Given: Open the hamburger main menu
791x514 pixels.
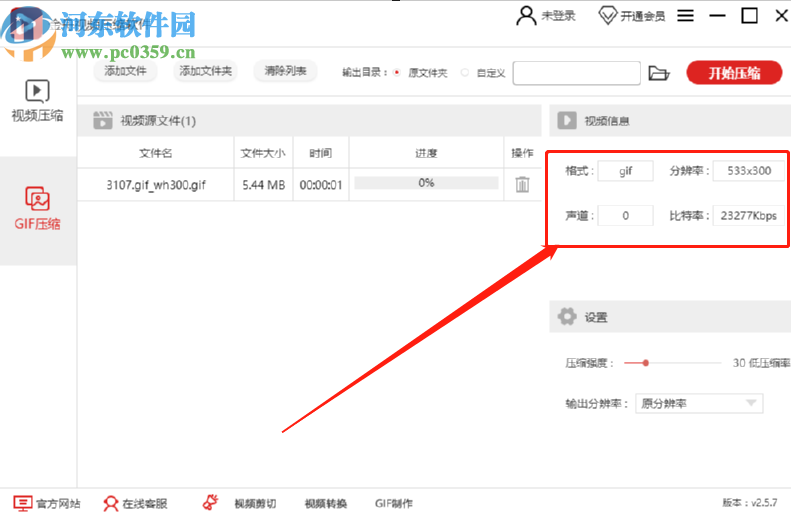Looking at the screenshot, I should pyautogui.click(x=685, y=16).
